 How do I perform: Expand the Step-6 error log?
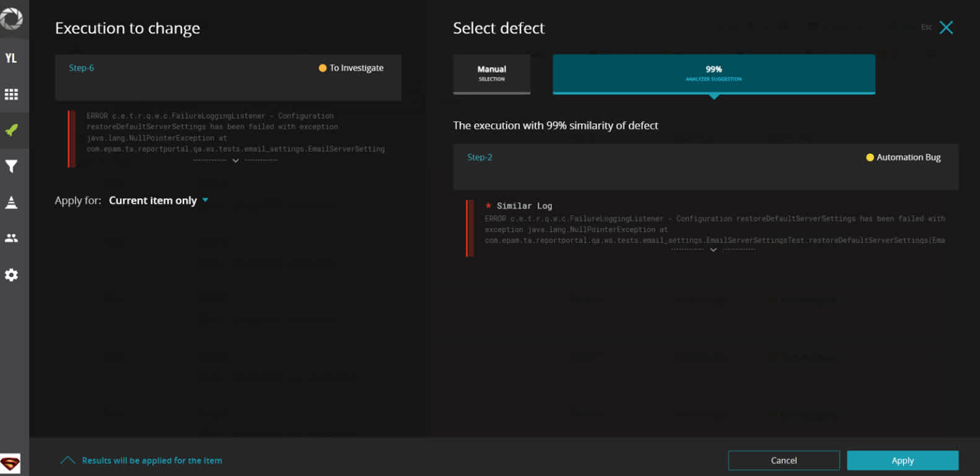(235, 161)
